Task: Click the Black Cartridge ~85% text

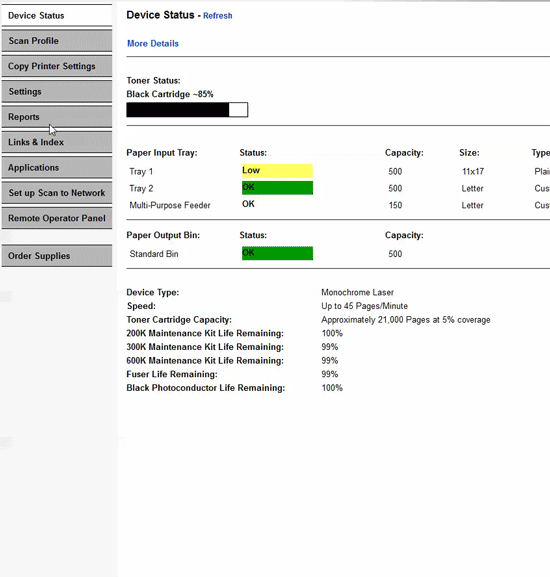Action: [170, 94]
